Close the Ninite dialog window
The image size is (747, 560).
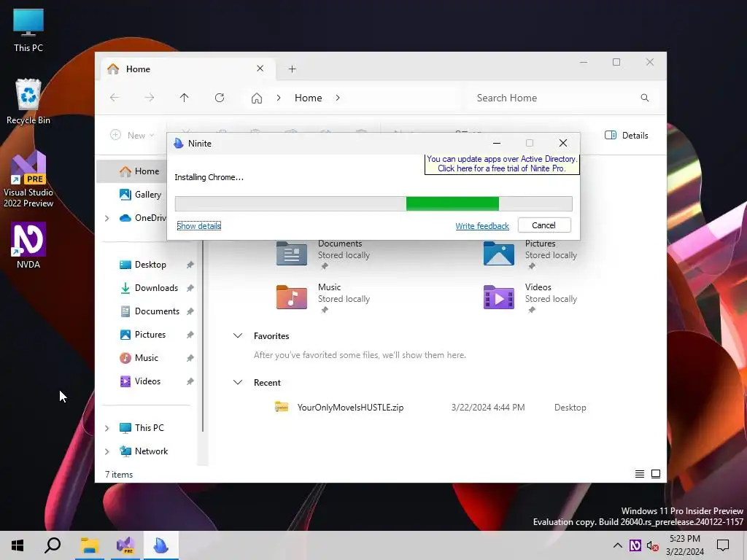click(x=563, y=144)
